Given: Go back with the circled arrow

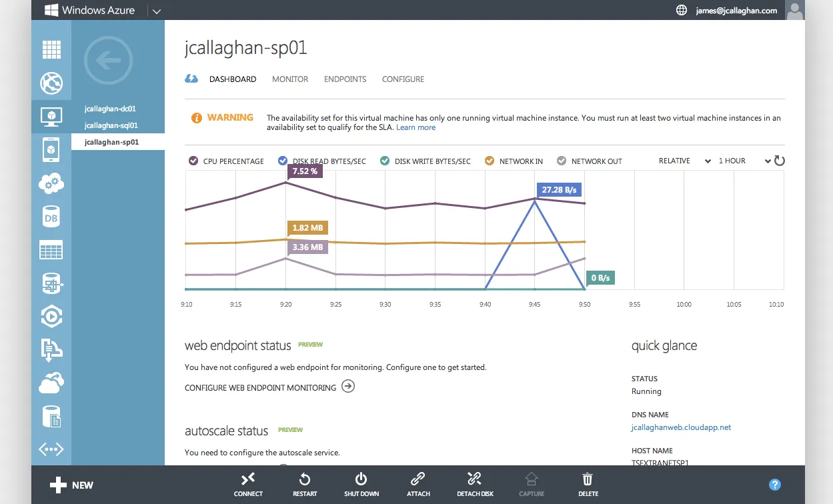Looking at the screenshot, I should pyautogui.click(x=108, y=61).
